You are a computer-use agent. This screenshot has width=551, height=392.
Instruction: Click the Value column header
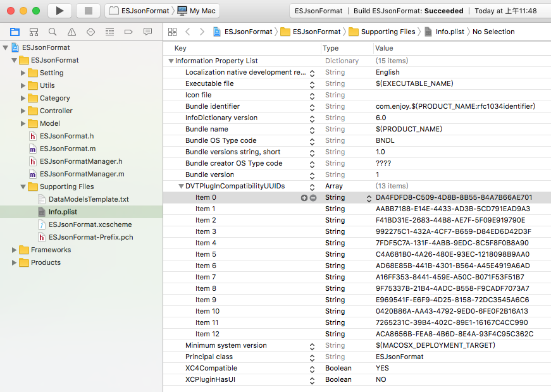[x=384, y=48]
